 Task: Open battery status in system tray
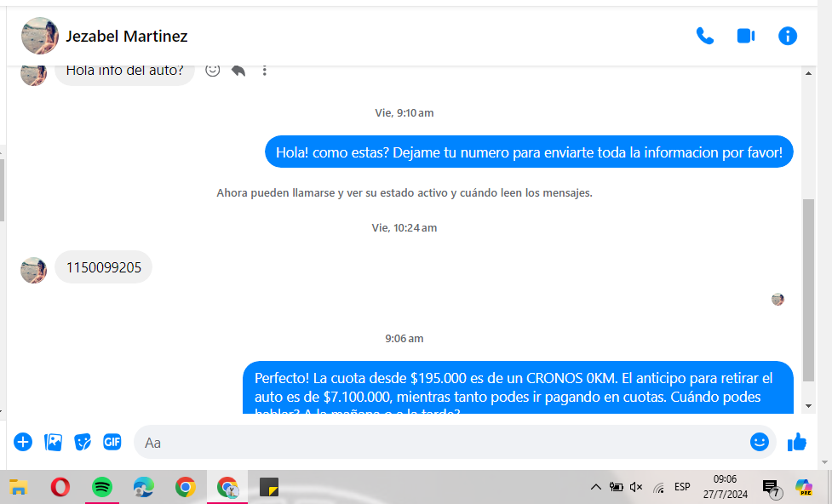point(616,487)
